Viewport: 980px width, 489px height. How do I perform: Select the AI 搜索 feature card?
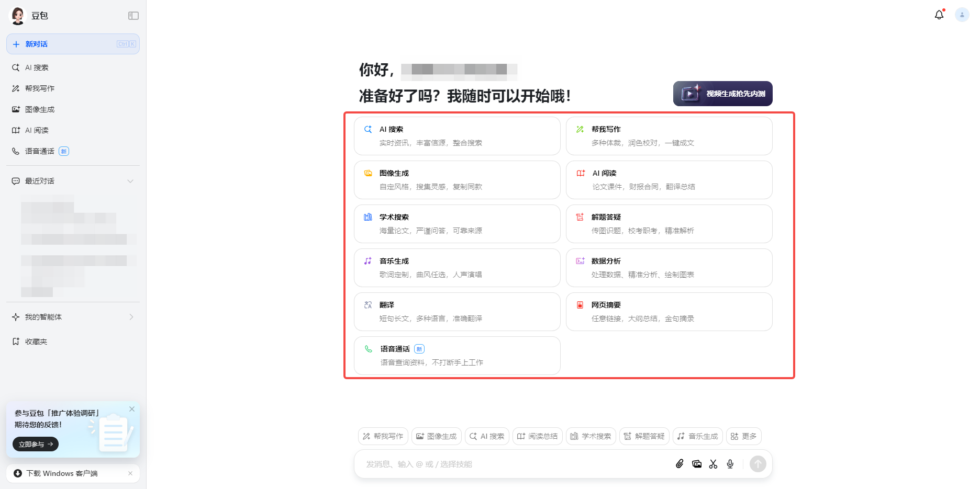[x=457, y=136]
